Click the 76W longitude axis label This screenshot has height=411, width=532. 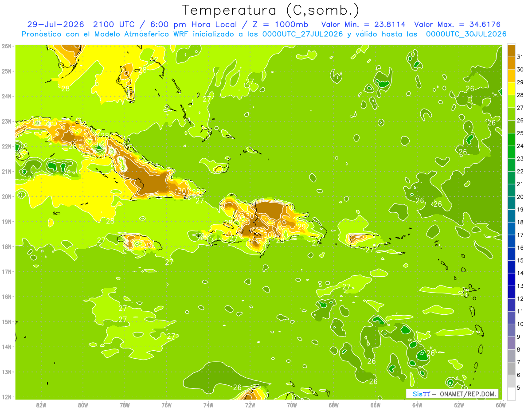166,405
